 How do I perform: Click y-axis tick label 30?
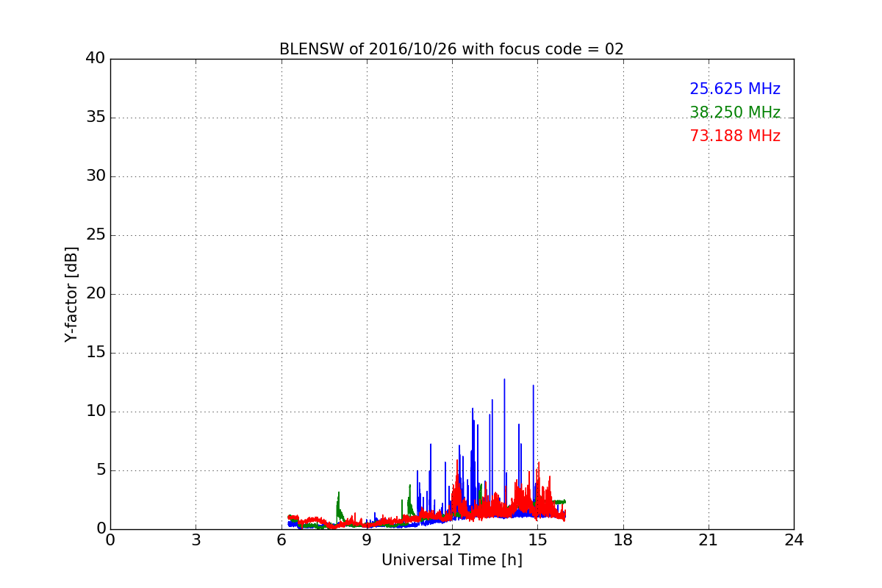[x=96, y=176]
